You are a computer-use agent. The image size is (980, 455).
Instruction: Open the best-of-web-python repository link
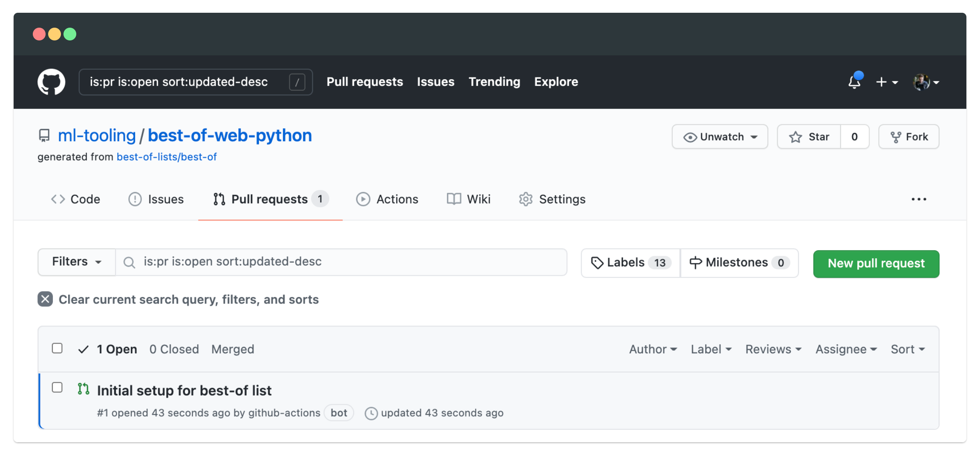[x=230, y=135]
